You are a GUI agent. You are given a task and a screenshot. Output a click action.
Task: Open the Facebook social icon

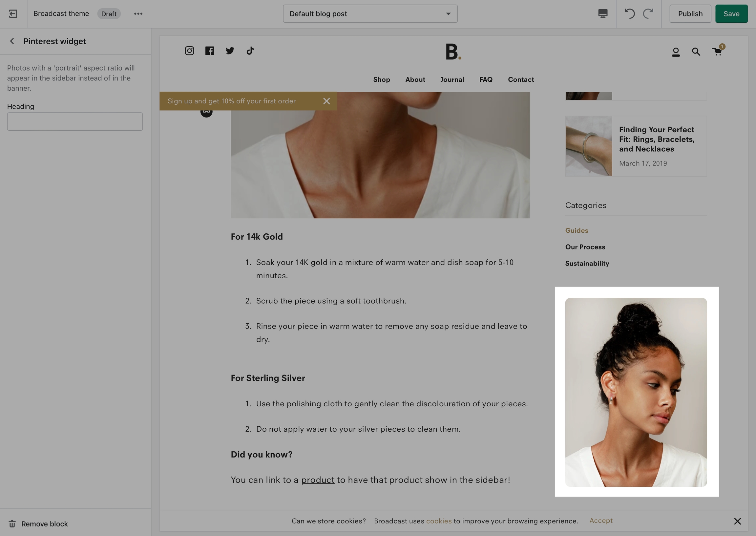(x=209, y=51)
